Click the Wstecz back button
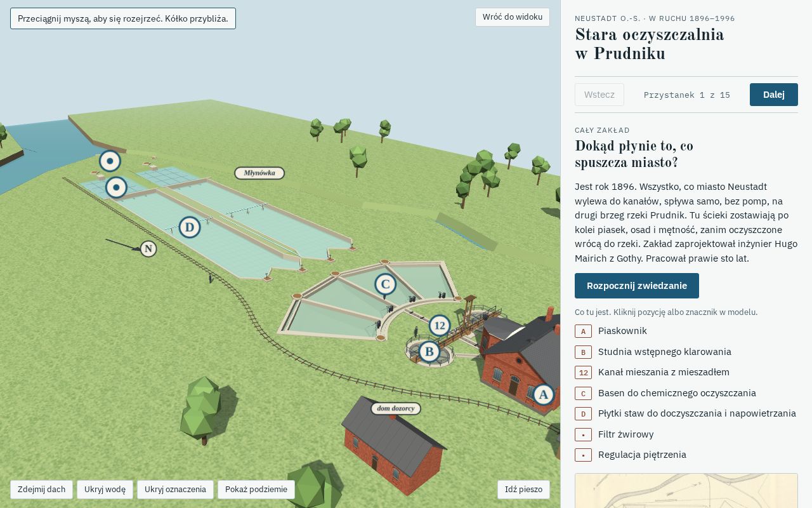 click(599, 95)
